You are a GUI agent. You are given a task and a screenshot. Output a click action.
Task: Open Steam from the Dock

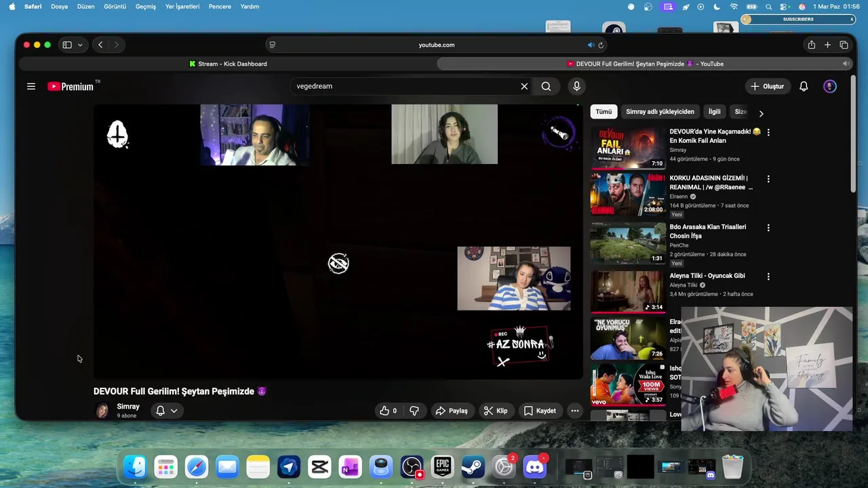point(473,467)
